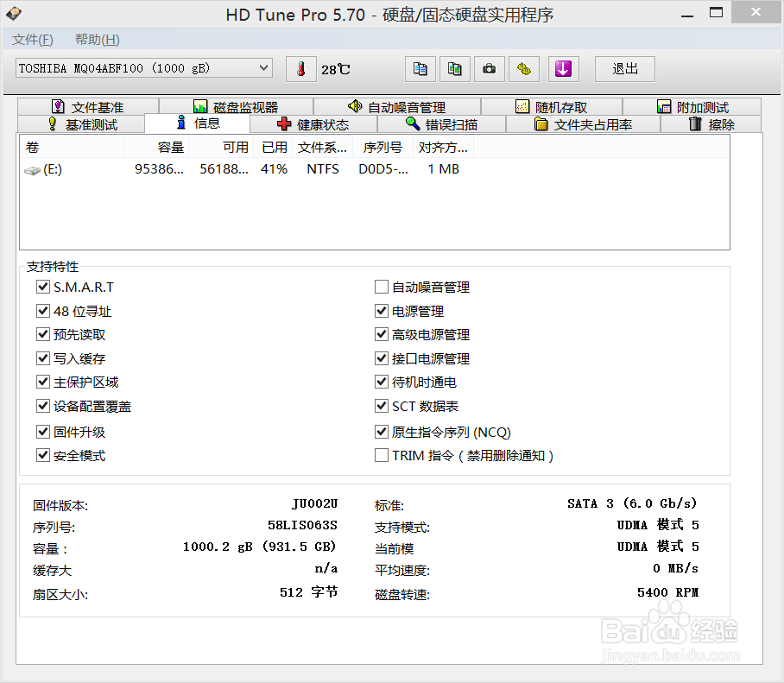This screenshot has width=784, height=683.
Task: Switch to the 健康状态 tab
Action: coord(313,124)
